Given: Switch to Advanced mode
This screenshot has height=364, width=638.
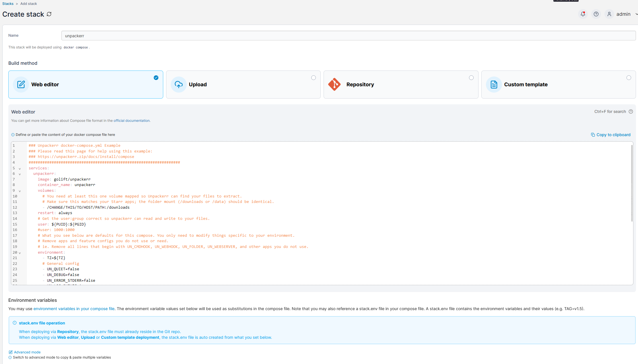Looking at the screenshot, I should [x=27, y=352].
